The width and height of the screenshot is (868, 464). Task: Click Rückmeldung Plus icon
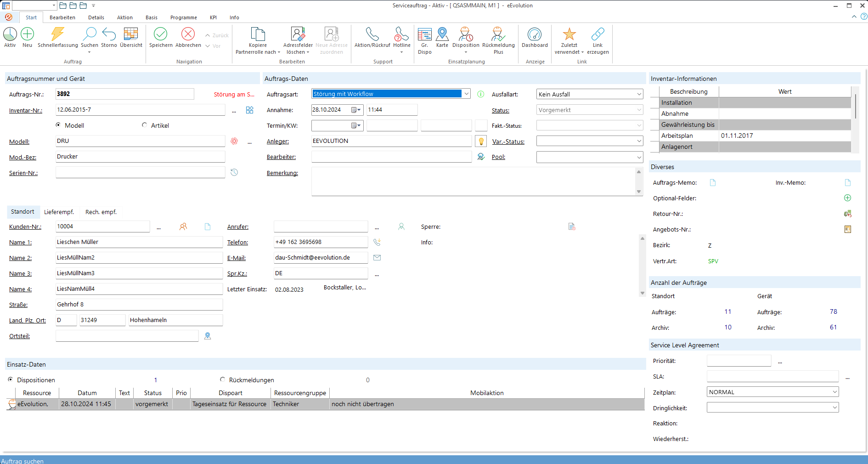498,34
